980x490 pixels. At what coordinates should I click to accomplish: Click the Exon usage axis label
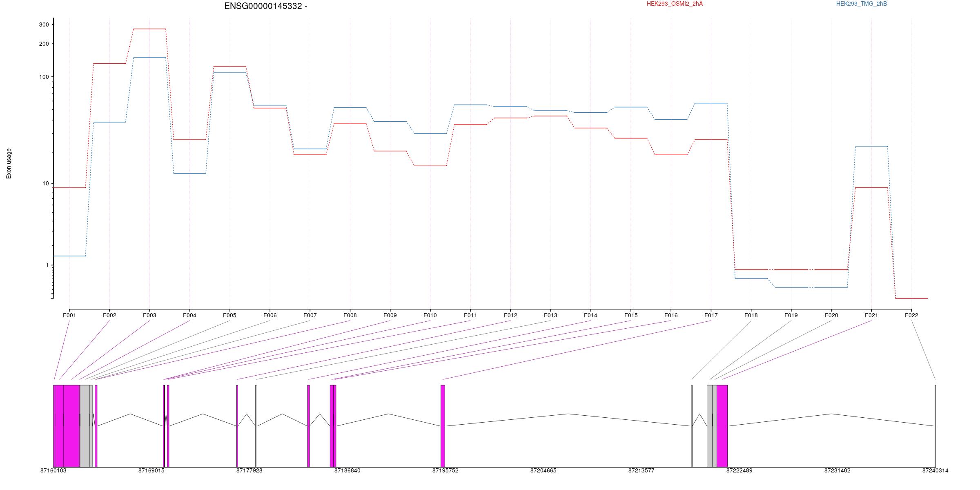pyautogui.click(x=9, y=163)
